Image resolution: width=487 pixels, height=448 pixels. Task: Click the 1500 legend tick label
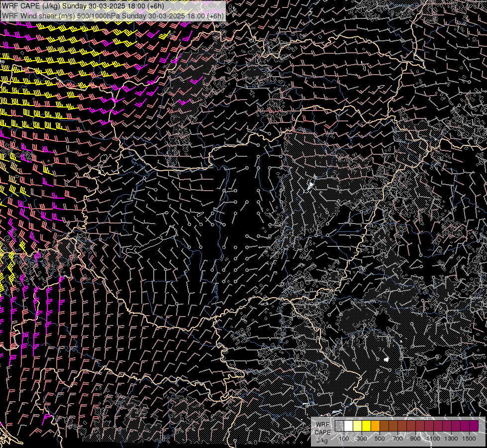point(469,439)
